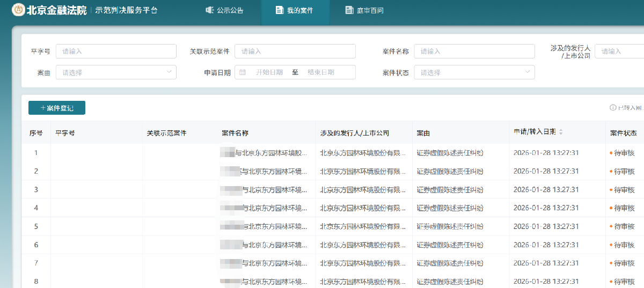Viewport: 644px width, 288px height.
Task: Click the date in row 5
Action: [546, 226]
